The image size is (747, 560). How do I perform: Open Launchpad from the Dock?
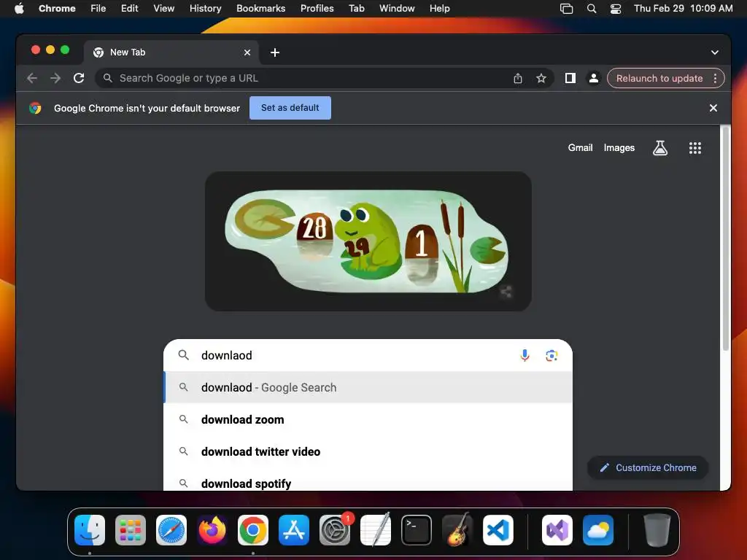tap(131, 530)
